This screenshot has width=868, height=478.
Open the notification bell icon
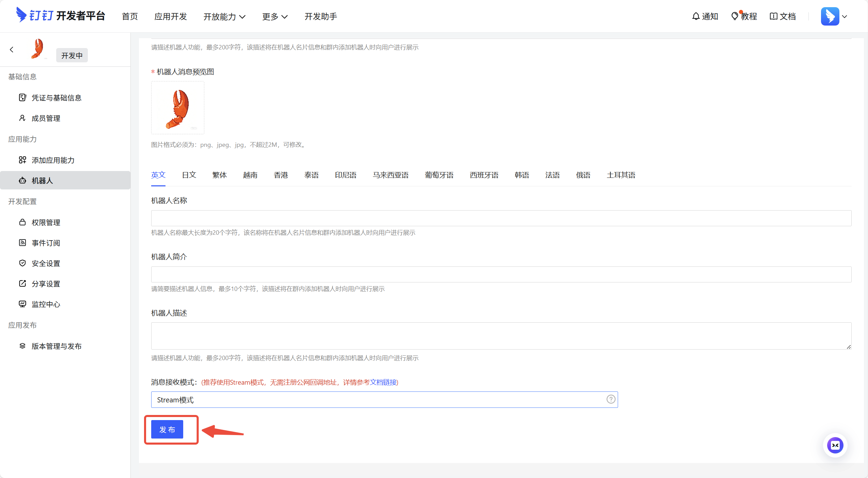tap(696, 16)
